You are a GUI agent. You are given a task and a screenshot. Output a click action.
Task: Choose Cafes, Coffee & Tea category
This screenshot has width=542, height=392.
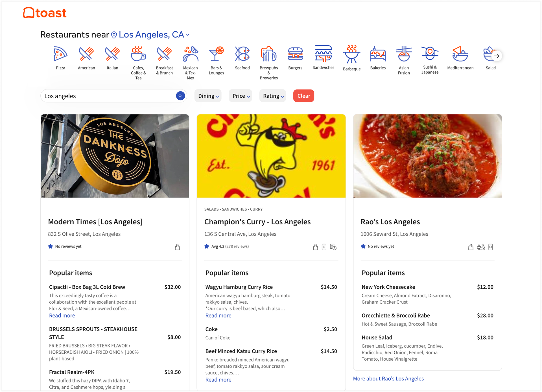click(x=138, y=54)
